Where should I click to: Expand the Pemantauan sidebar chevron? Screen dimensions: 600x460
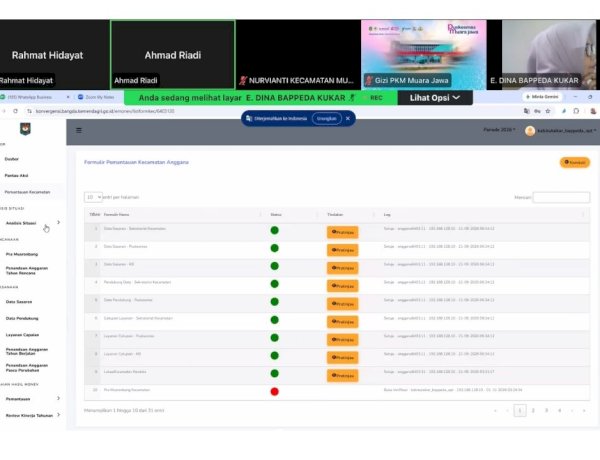(59, 398)
